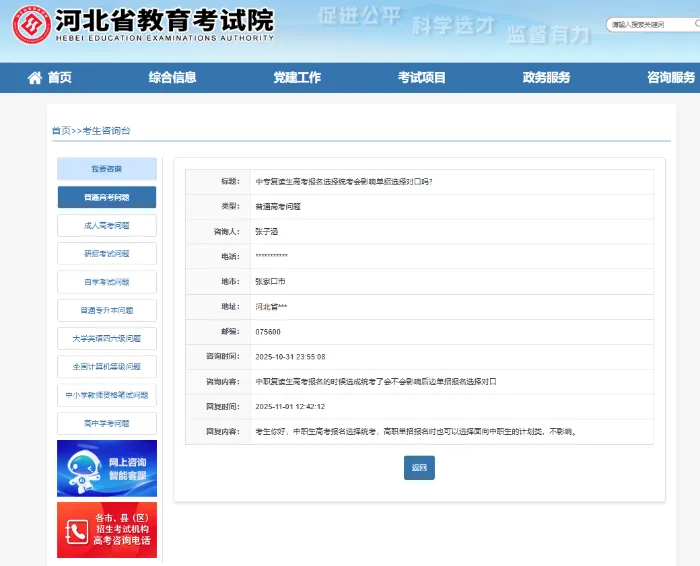This screenshot has width=700, height=566.
Task: Click the 类型 value 普通高考问题 in the table
Action: [278, 207]
